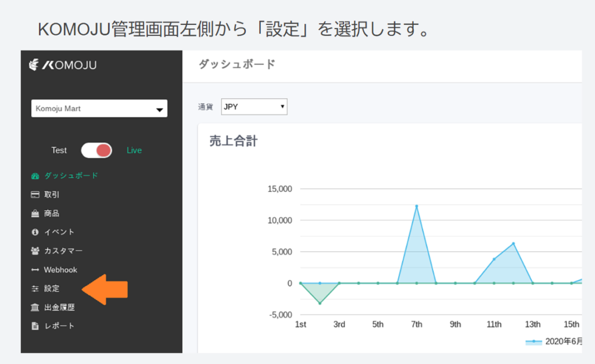Click the 9th x-axis label
Image resolution: width=595 pixels, height=364 pixels.
click(x=456, y=324)
